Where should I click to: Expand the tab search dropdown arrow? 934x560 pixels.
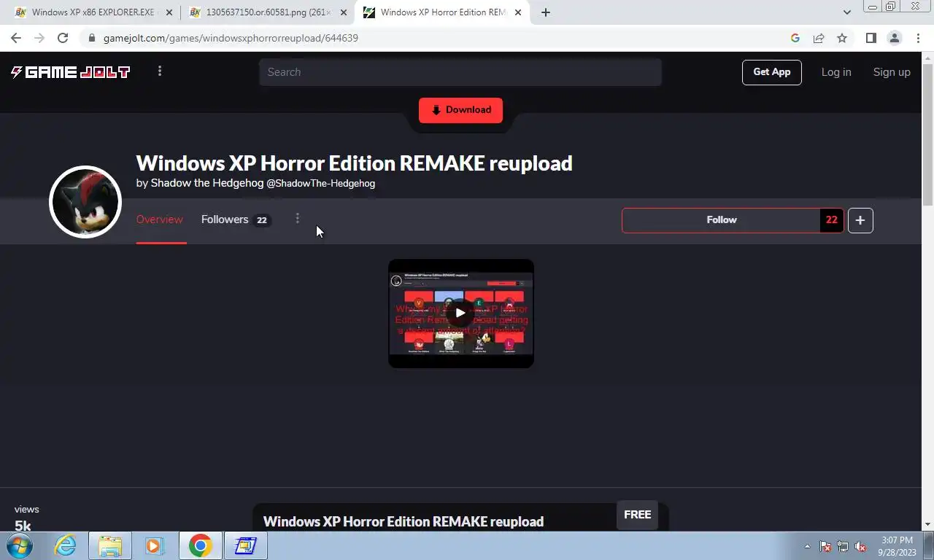(x=846, y=12)
